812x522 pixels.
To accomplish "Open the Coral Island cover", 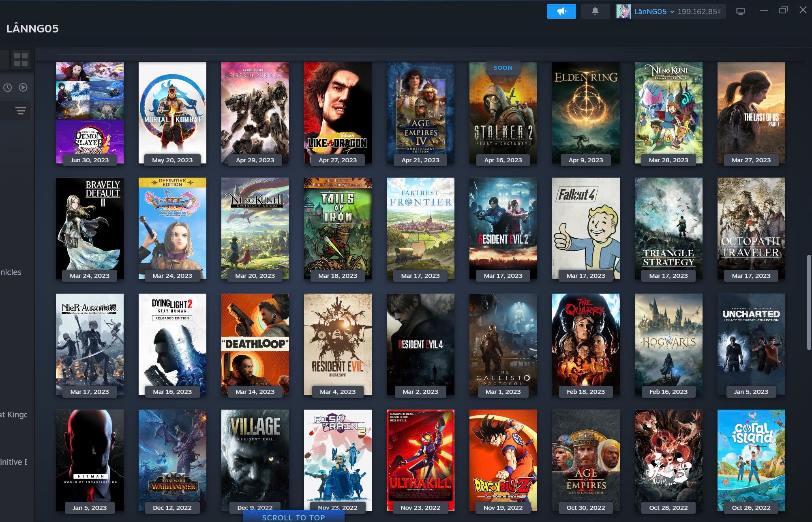I will [x=751, y=460].
